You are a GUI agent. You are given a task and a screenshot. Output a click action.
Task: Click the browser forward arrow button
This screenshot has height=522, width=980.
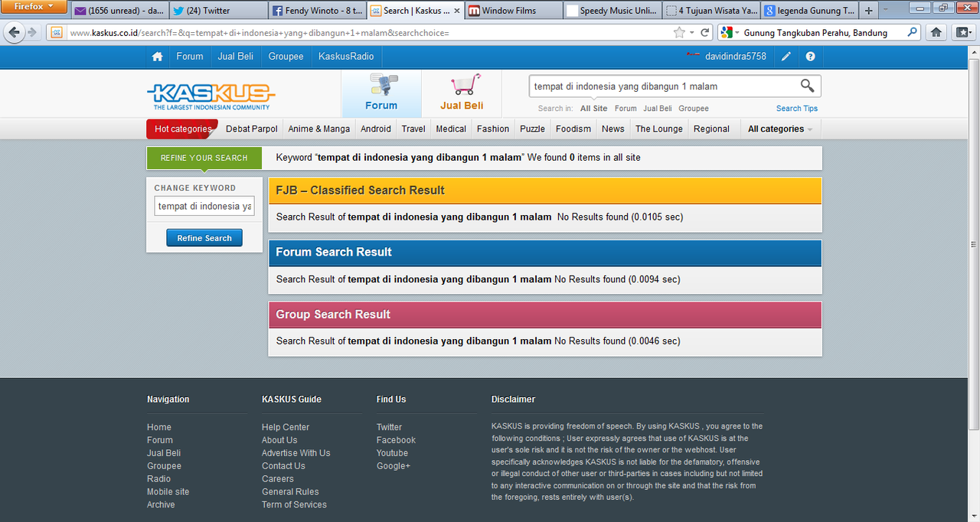tap(32, 32)
